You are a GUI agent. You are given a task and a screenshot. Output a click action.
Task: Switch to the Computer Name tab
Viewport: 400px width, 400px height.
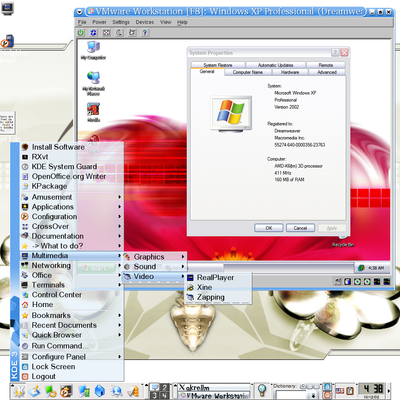pyautogui.click(x=248, y=72)
